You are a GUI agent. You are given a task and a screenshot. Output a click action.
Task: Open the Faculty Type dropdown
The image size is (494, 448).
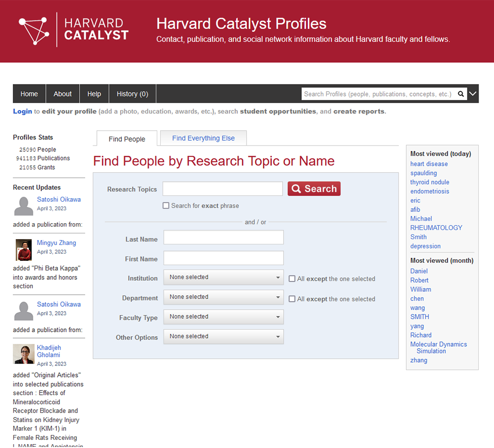(223, 317)
